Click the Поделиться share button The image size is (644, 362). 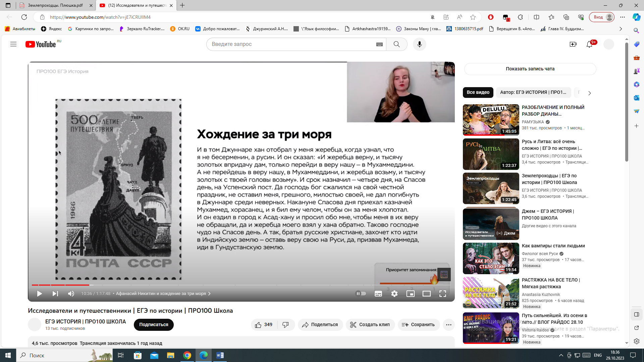point(320,324)
